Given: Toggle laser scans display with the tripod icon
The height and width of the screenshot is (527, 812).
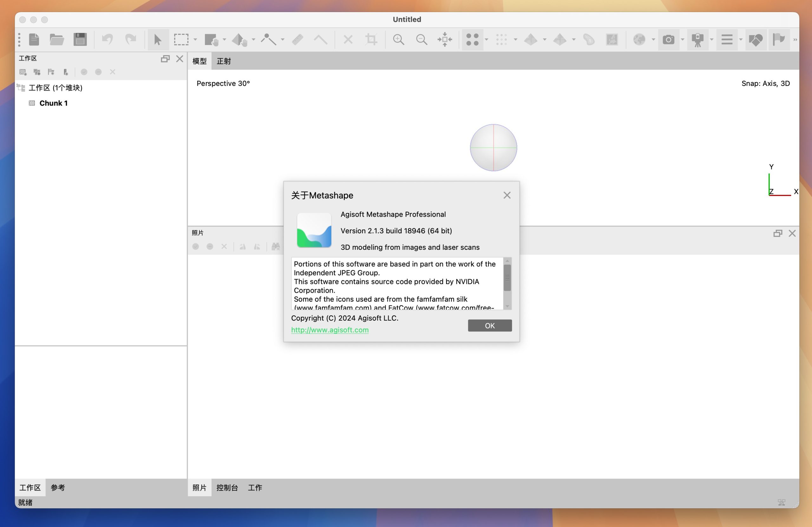Looking at the screenshot, I should pos(698,40).
